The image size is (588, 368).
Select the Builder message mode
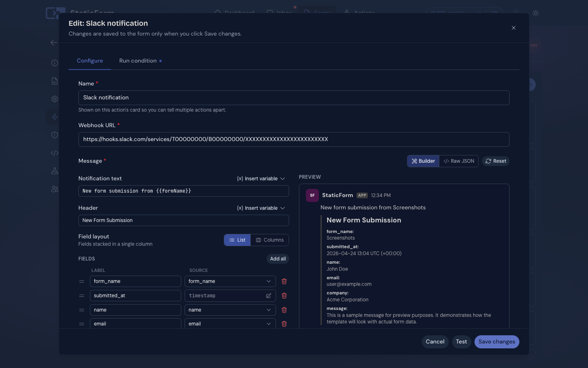pyautogui.click(x=423, y=161)
